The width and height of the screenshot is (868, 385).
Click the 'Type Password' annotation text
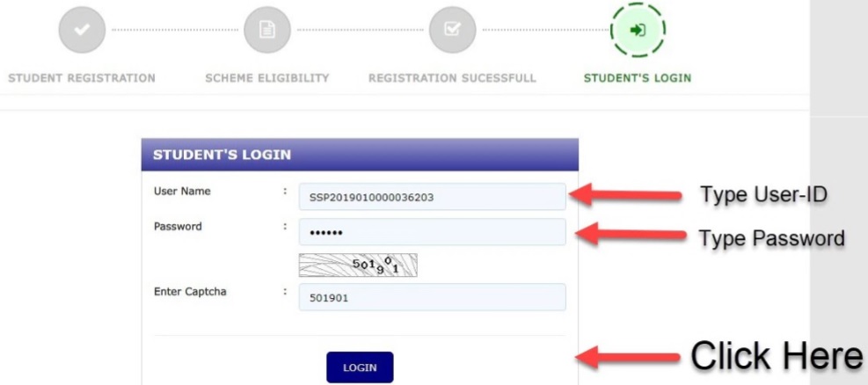[x=771, y=238]
